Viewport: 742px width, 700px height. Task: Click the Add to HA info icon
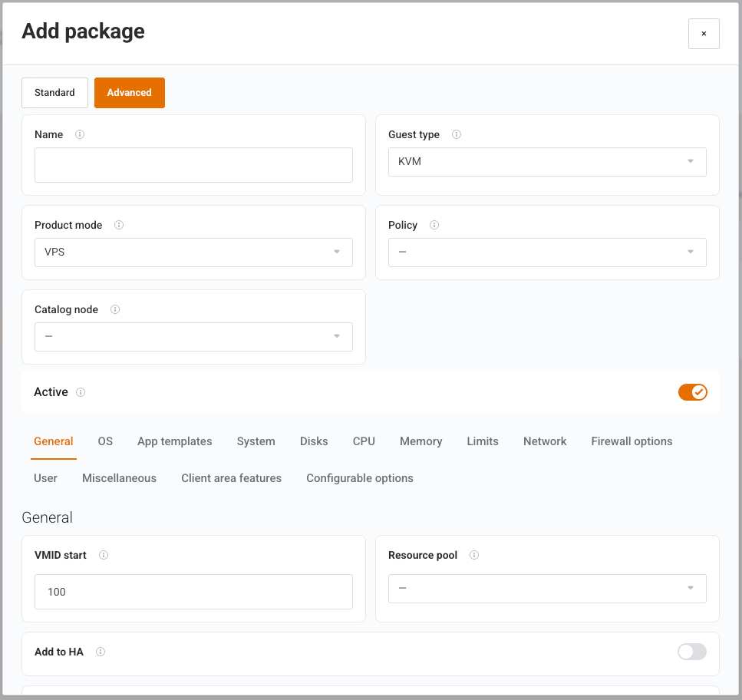pos(101,652)
